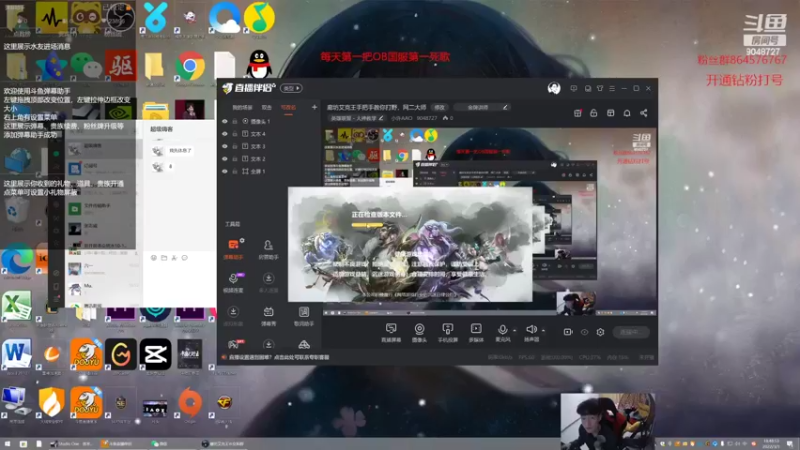Click the customer-service help link at bottom
800x450 pixels.
[x=279, y=357]
